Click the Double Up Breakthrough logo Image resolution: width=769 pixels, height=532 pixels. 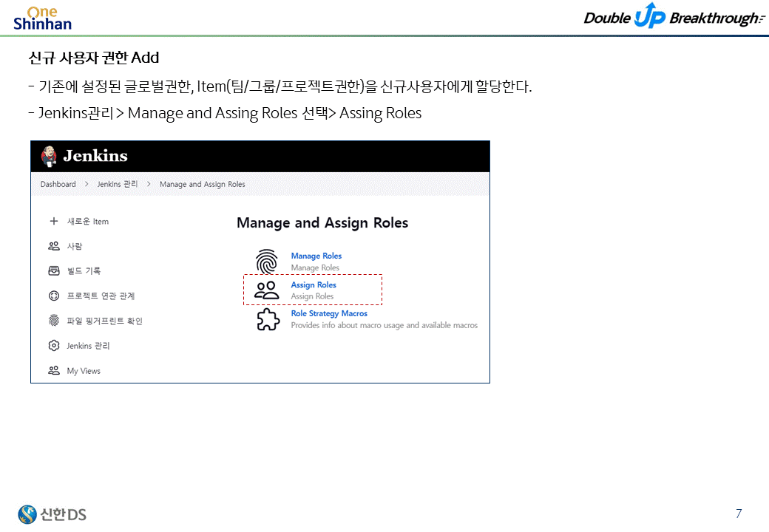(x=674, y=16)
